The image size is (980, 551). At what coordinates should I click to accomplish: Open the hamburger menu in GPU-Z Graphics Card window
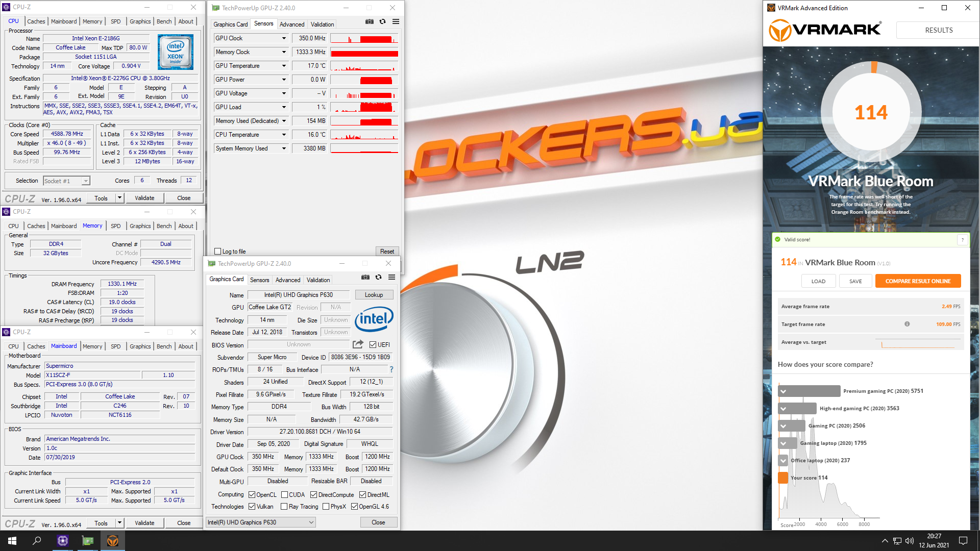pyautogui.click(x=391, y=277)
